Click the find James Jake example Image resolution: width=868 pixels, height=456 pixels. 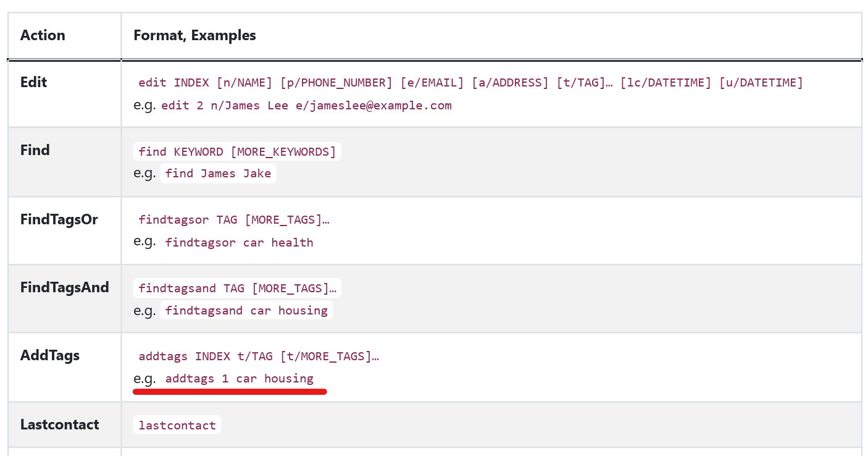pos(218,174)
